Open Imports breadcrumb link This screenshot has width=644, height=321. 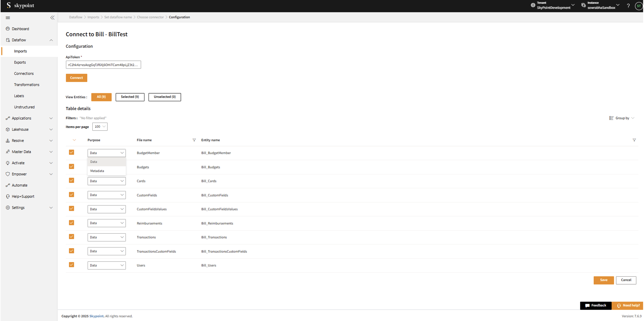pyautogui.click(x=93, y=17)
